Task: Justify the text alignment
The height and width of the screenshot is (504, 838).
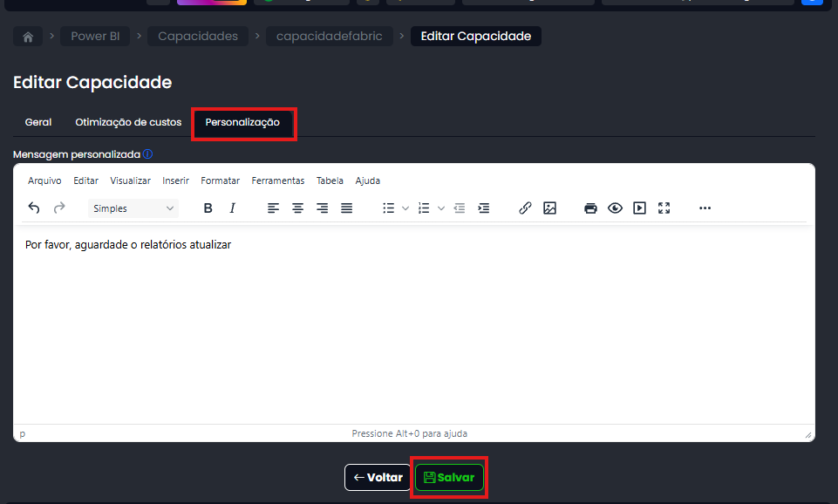Action: pyautogui.click(x=346, y=208)
